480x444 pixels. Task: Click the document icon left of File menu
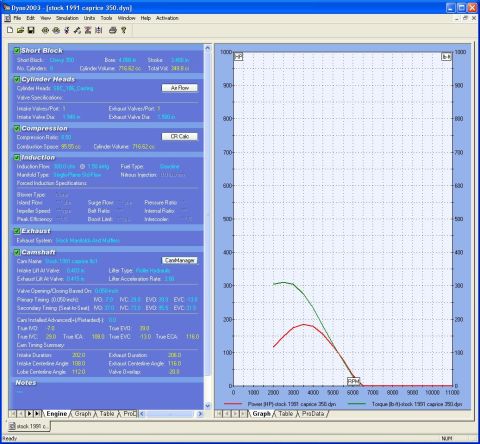click(x=8, y=18)
